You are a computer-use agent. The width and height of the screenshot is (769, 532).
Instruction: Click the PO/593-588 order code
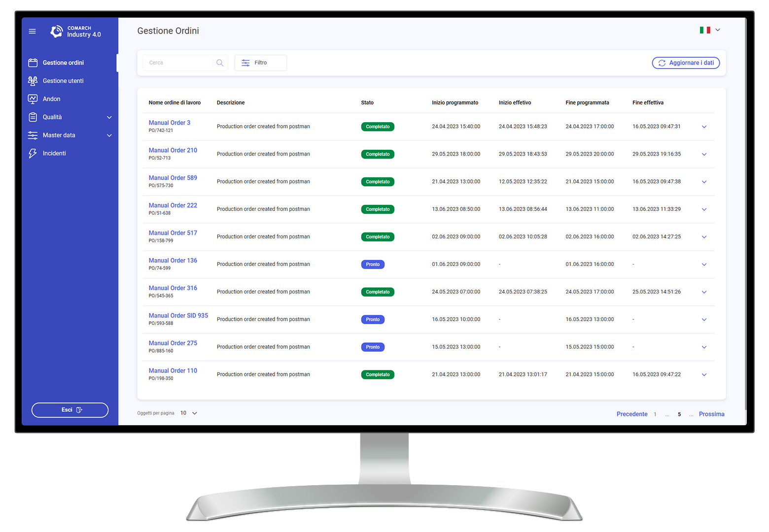click(x=161, y=324)
